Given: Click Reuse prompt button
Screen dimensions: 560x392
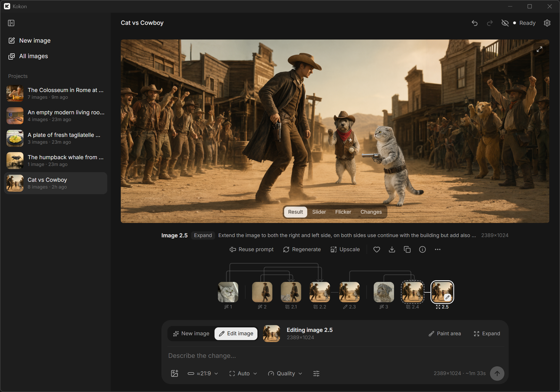Looking at the screenshot, I should point(251,249).
